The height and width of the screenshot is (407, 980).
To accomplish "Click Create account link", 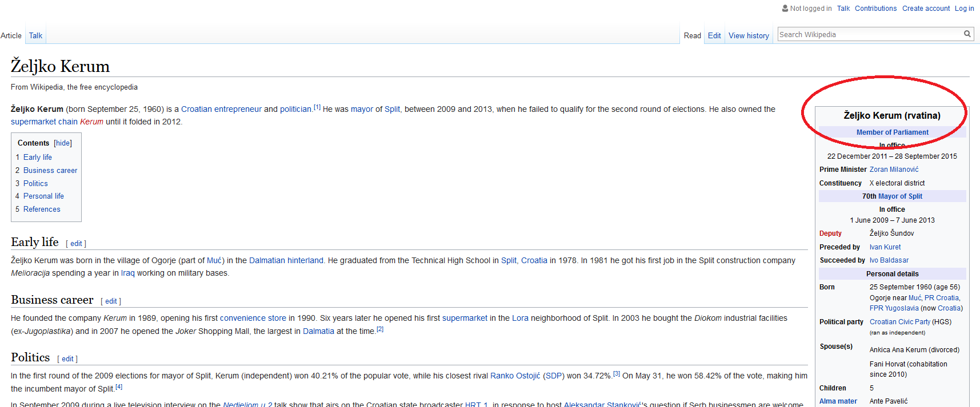I will point(926,9).
